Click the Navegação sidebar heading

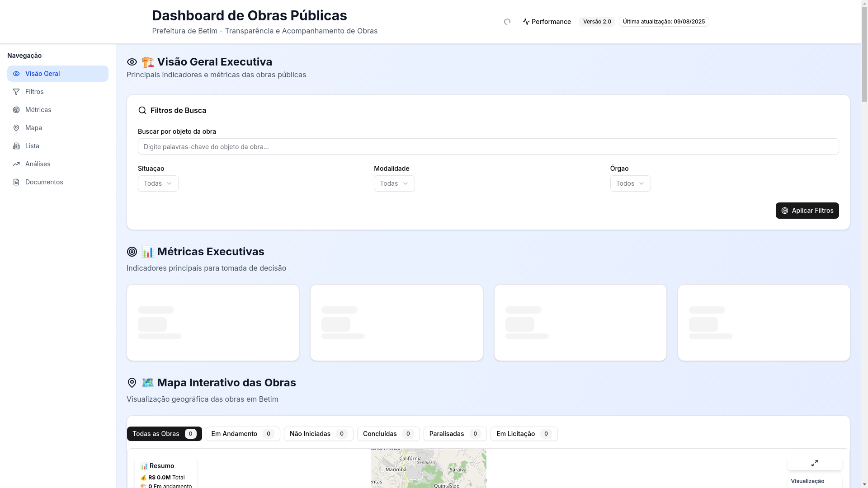[x=24, y=56]
